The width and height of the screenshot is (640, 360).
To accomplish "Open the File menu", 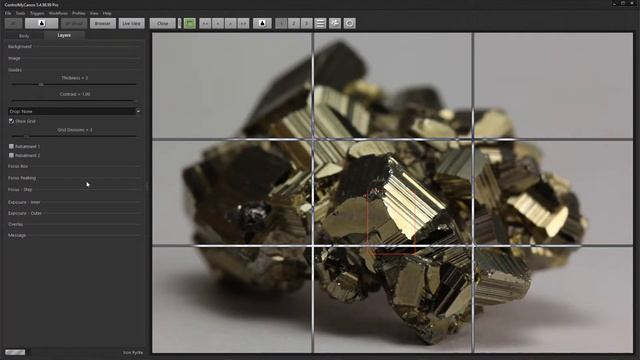I will (8, 13).
